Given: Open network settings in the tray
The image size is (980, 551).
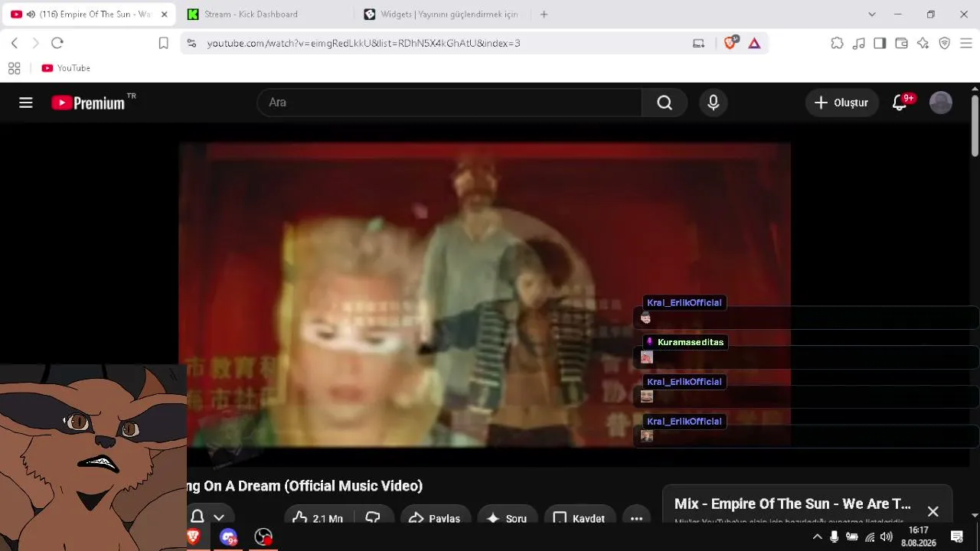Looking at the screenshot, I should click(x=870, y=537).
